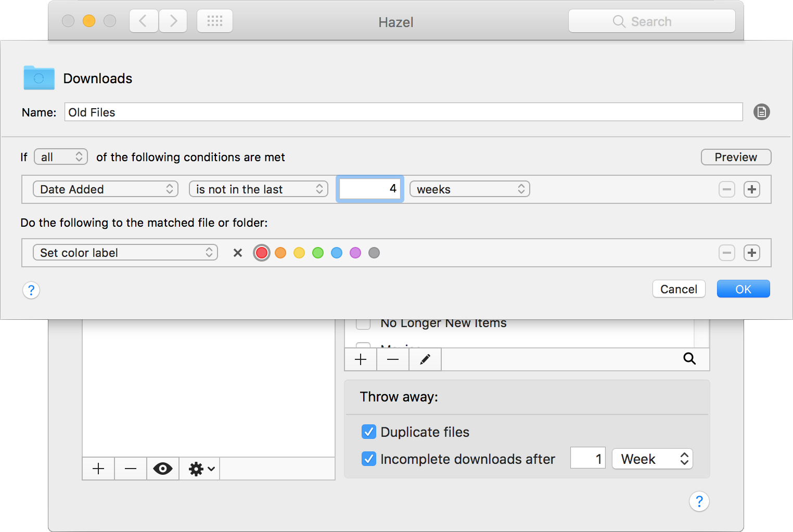Open the all/any conditions dropdown
Image resolution: width=793 pixels, height=532 pixels.
[61, 157]
